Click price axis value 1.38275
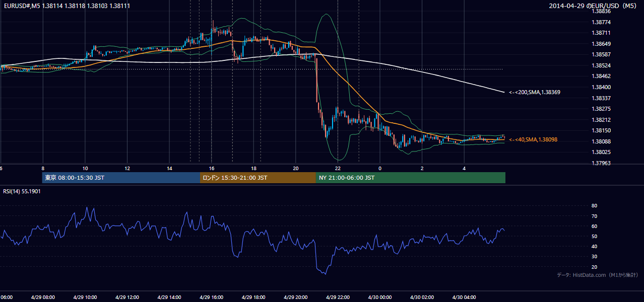The height and width of the screenshot is (302, 644). tap(601, 109)
